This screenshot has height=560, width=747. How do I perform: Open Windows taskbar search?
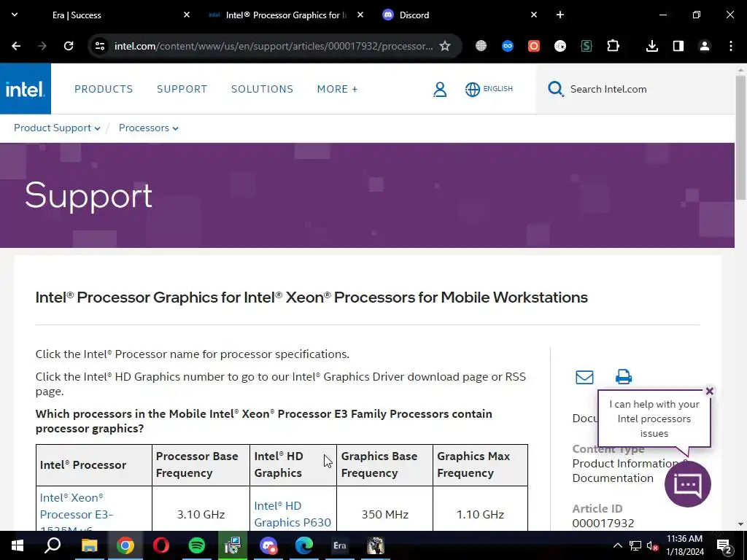(x=53, y=545)
